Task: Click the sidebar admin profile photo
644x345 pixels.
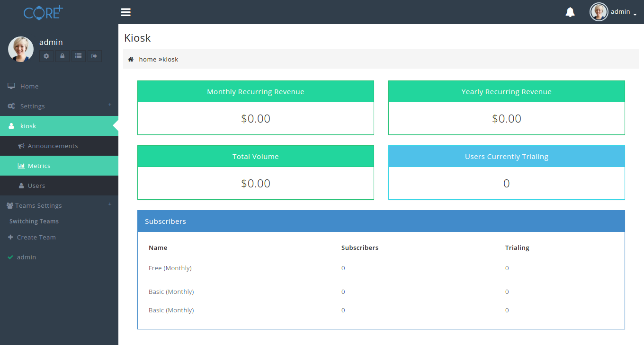Action: pyautogui.click(x=21, y=49)
